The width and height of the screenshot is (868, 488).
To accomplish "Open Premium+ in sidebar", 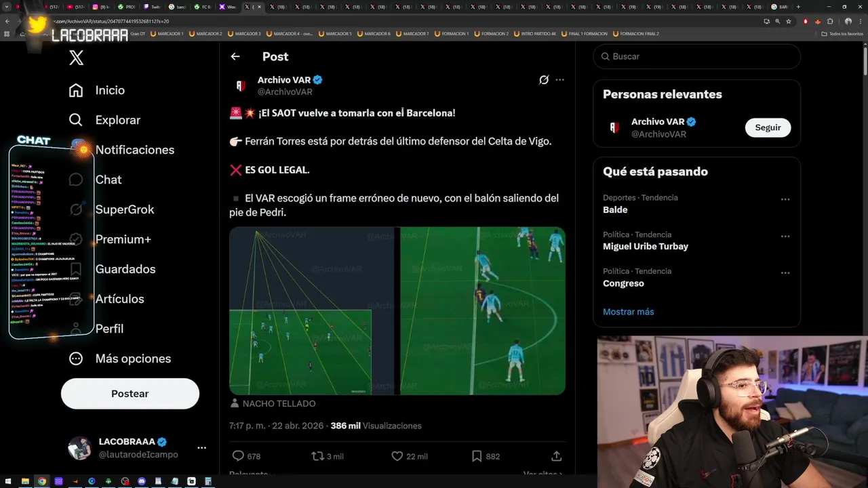I will coord(110,239).
